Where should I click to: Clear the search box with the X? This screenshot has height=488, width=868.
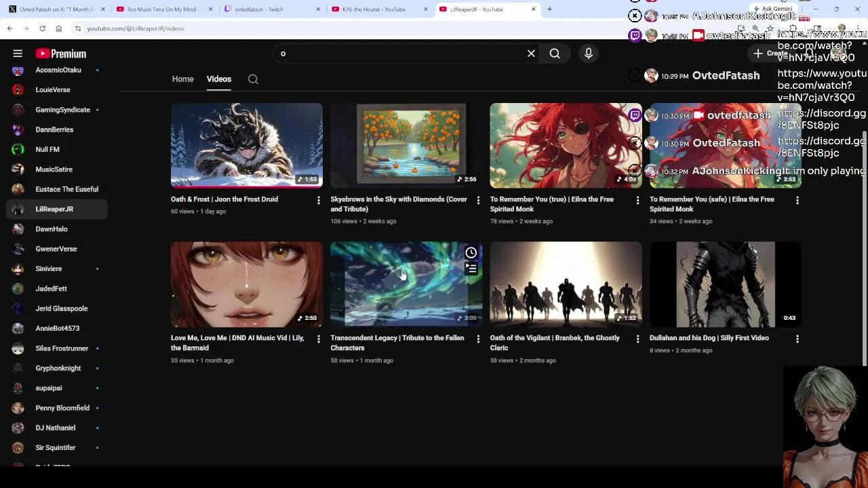(x=531, y=54)
